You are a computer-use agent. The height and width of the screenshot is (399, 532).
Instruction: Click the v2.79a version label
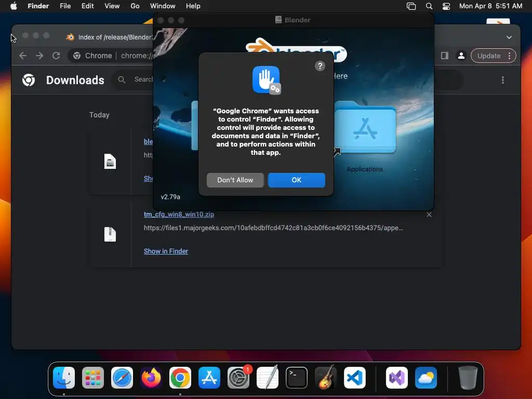[x=170, y=197]
